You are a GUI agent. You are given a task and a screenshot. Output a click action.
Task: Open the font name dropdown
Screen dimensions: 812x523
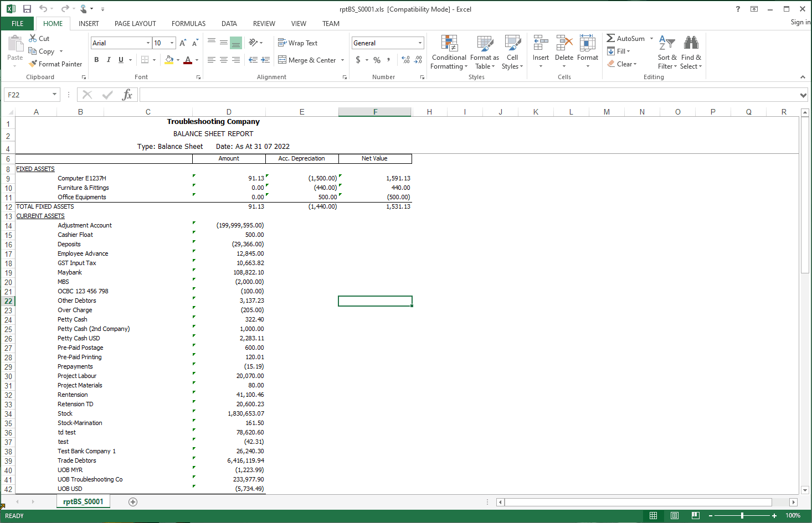click(x=147, y=43)
